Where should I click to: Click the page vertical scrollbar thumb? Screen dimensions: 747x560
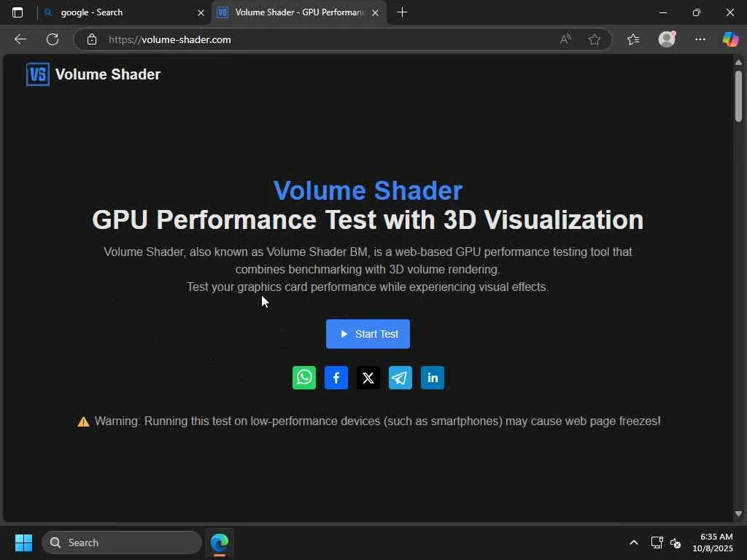[738, 96]
